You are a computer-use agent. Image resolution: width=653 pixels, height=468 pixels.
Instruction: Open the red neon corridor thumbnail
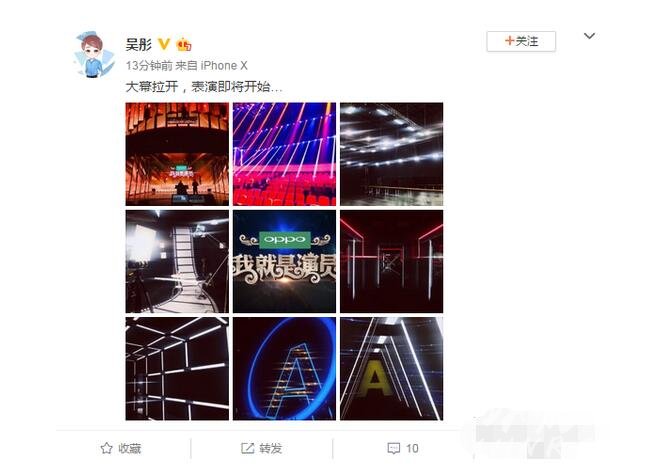pyautogui.click(x=391, y=261)
